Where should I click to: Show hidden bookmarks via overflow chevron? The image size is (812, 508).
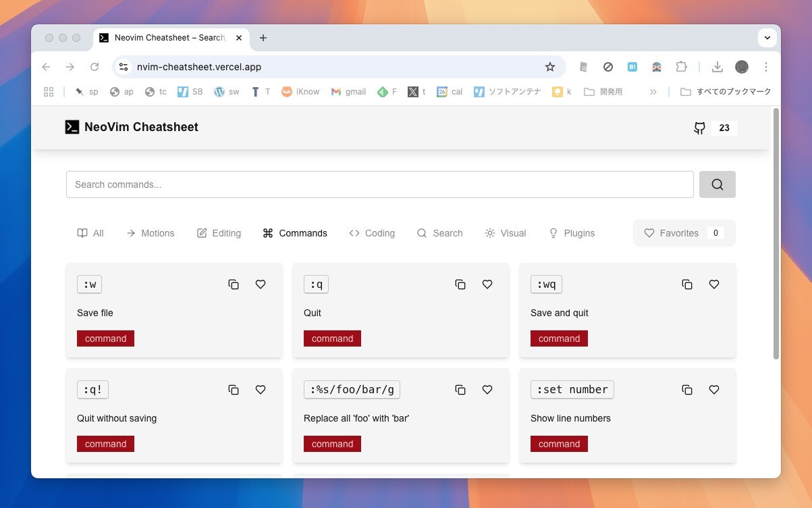pyautogui.click(x=653, y=92)
